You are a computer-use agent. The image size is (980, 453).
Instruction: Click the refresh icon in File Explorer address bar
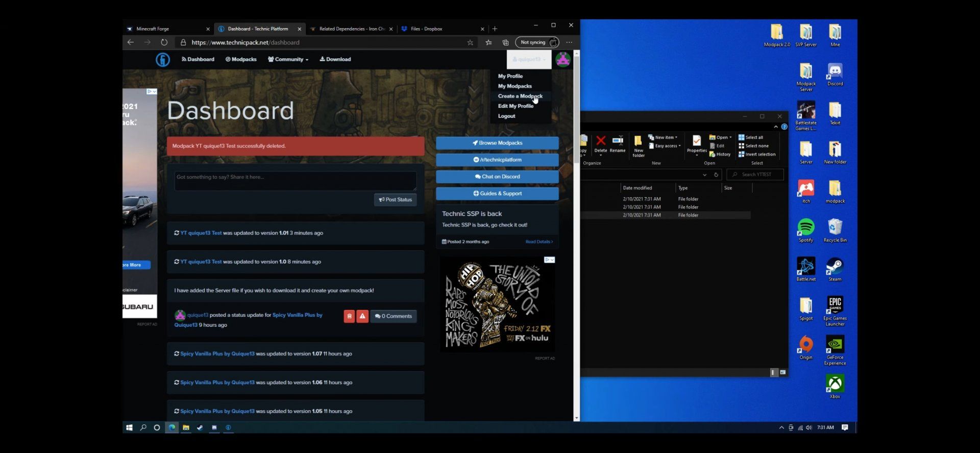click(716, 175)
